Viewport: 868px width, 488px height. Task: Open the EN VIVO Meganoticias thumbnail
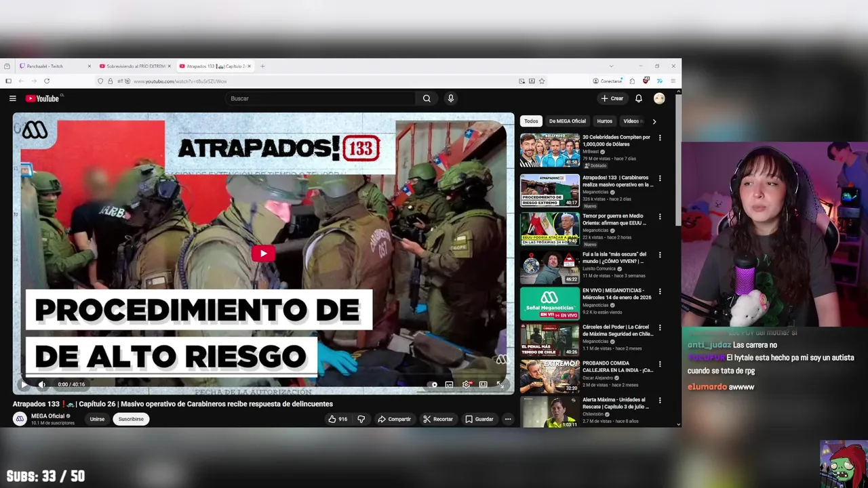[x=550, y=304]
